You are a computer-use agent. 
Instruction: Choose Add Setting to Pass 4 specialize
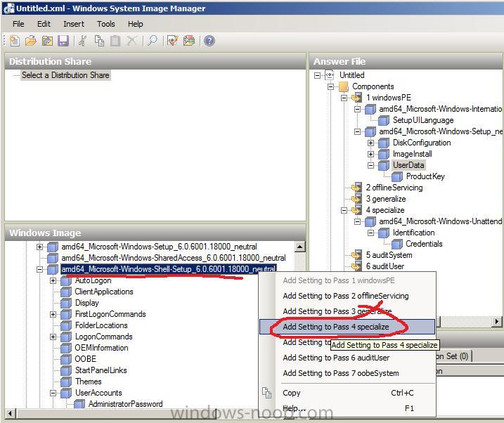pyautogui.click(x=347, y=327)
